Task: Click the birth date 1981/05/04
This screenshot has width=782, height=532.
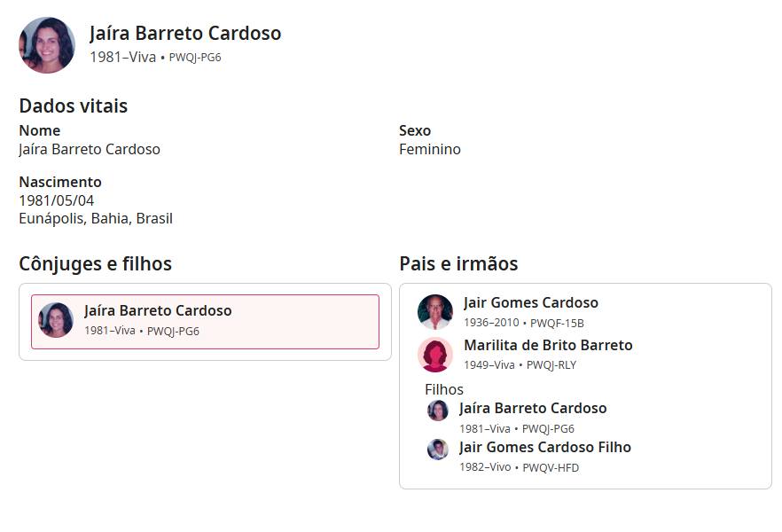Action: [57, 200]
